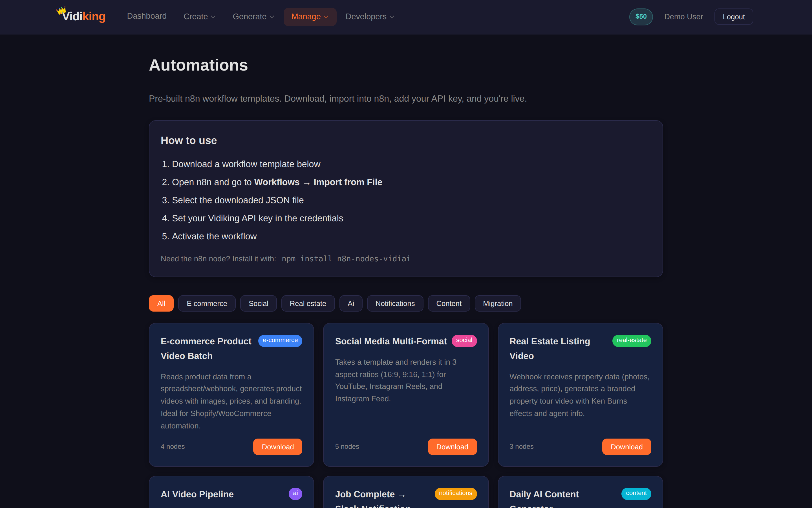Expand the Generate dropdown menu

point(253,16)
